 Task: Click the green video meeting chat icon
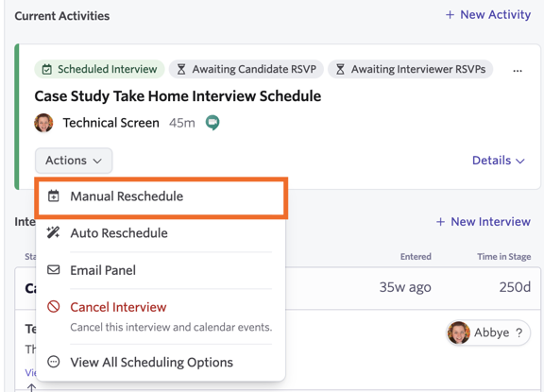tap(212, 123)
